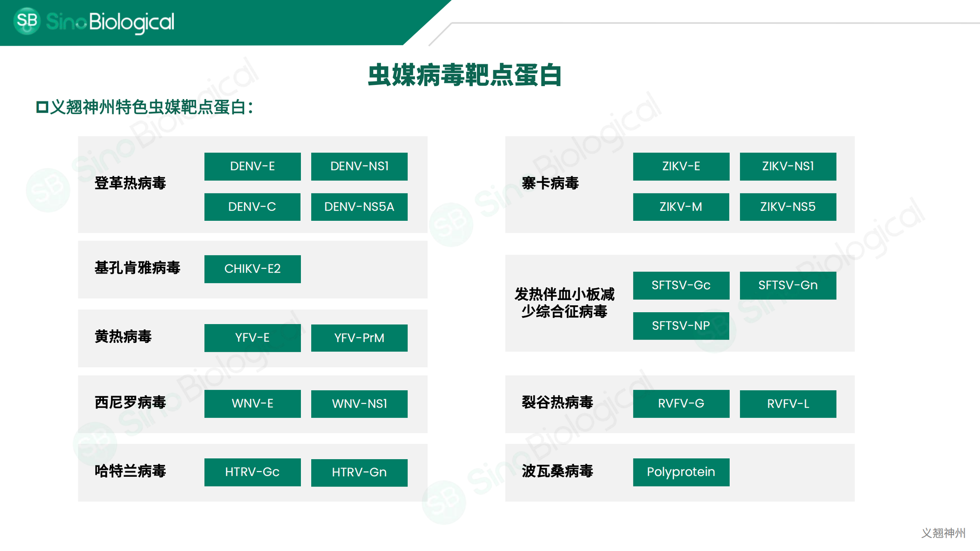Click the 寨卡病毒 virus label
This screenshot has height=551, width=980.
tap(551, 183)
